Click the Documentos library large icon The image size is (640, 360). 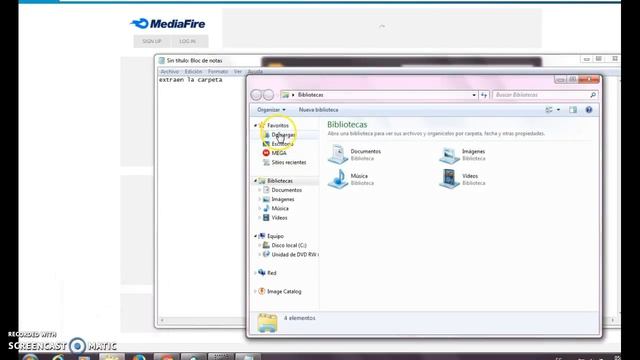[x=338, y=154]
